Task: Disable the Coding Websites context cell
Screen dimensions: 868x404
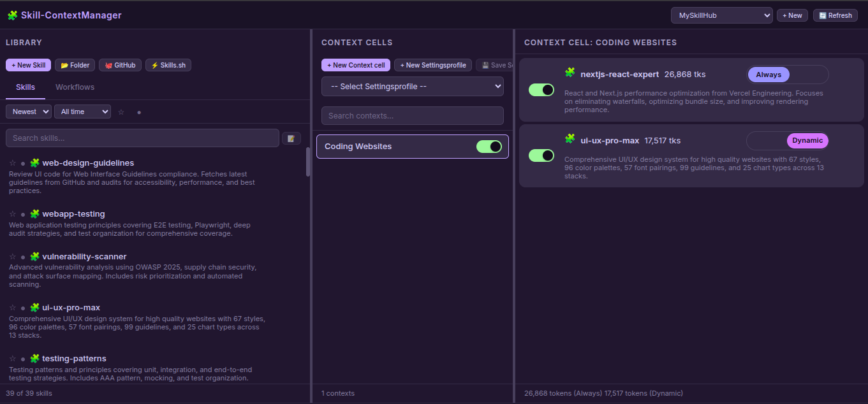Action: click(x=489, y=147)
